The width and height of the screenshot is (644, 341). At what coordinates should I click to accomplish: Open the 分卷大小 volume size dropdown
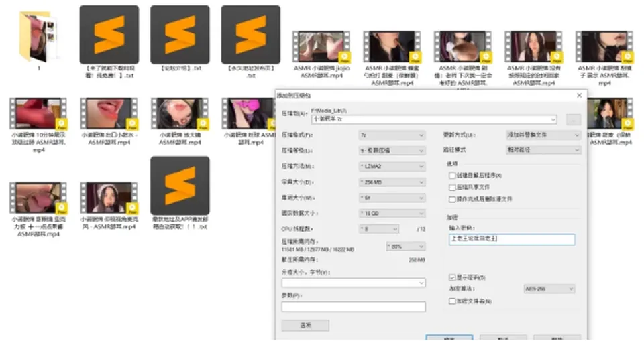tap(354, 283)
